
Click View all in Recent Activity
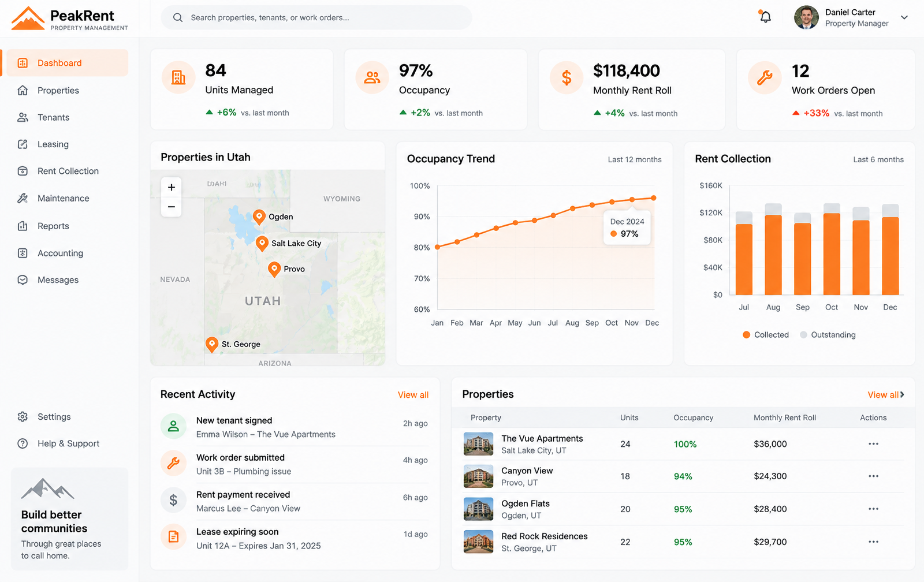[413, 395]
